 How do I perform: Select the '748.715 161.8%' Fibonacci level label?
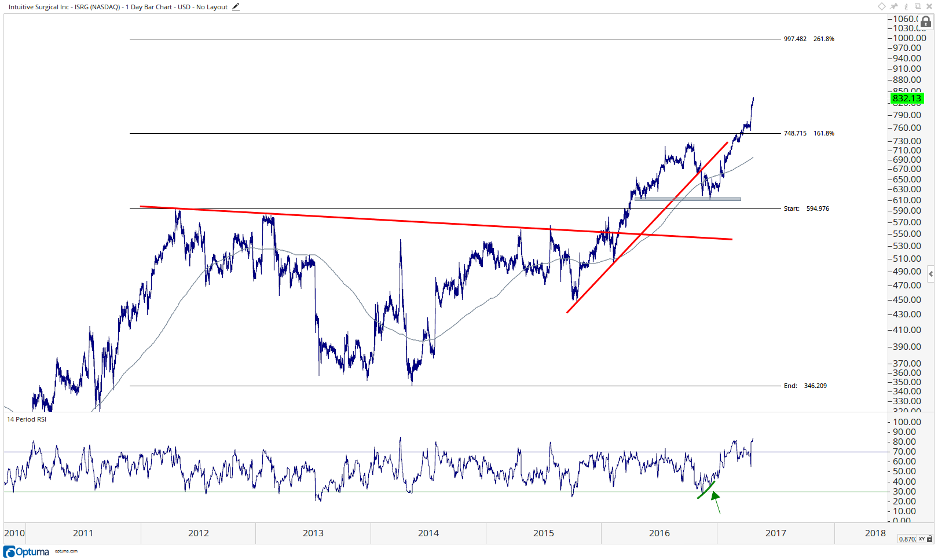click(x=809, y=133)
